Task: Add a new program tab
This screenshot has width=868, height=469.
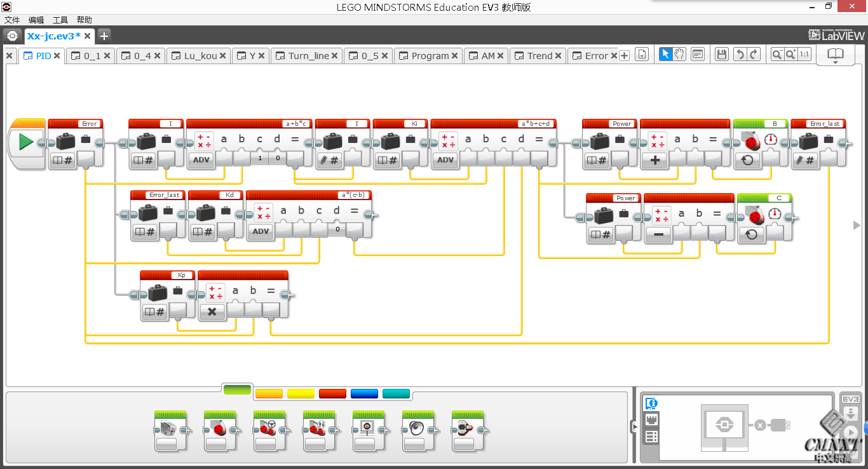Action: point(624,56)
